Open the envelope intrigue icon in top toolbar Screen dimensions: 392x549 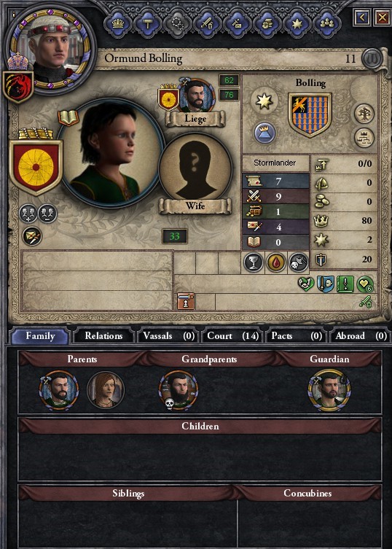(x=238, y=23)
